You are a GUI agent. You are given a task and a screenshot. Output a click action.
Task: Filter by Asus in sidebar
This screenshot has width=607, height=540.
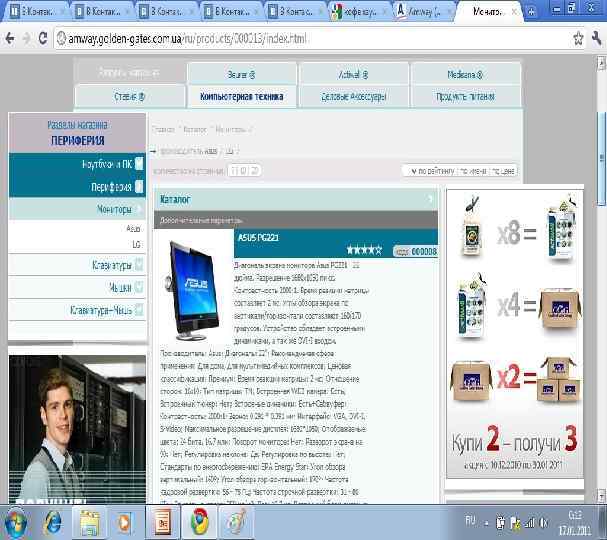tap(133, 229)
